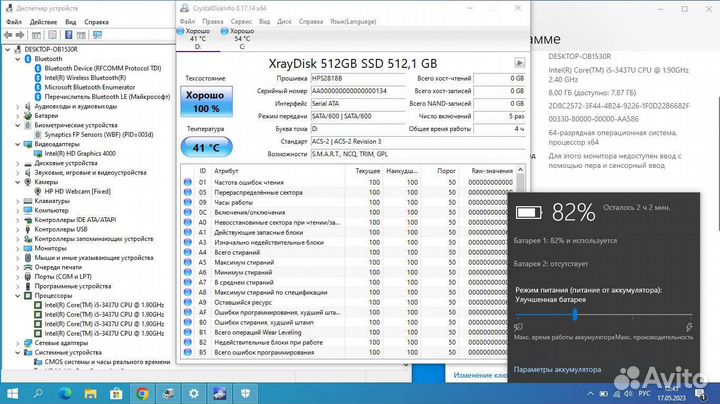Viewport: 720px width, 404px height.
Task: Click the battery icon in system tray
Action: pyautogui.click(x=604, y=394)
